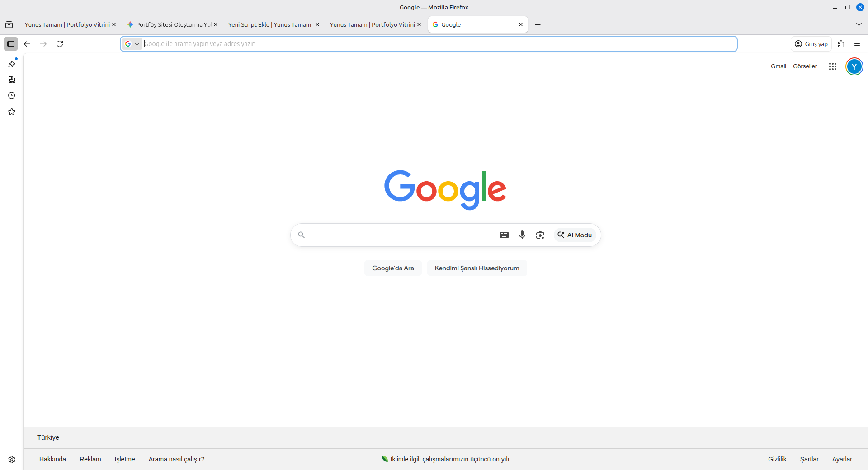Open the Google apps grid
868x470 pixels.
(833, 66)
